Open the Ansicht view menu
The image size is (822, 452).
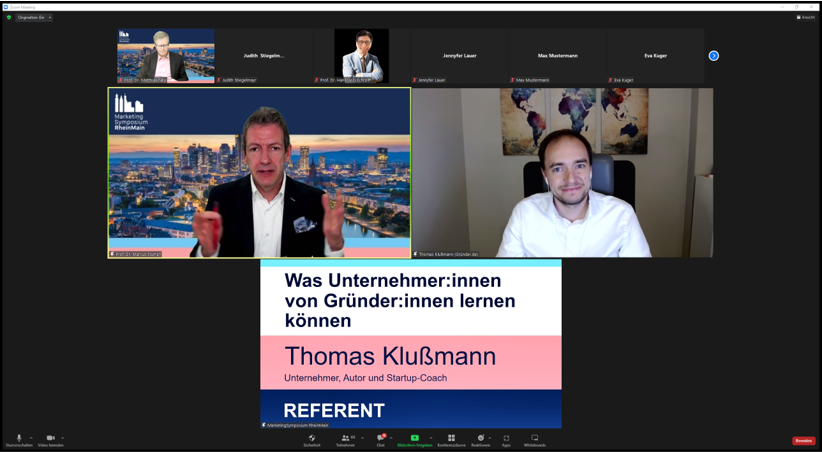[806, 17]
